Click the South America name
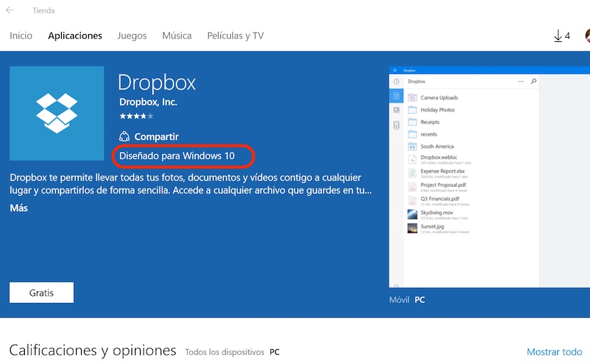This screenshot has height=364, width=590. pyautogui.click(x=437, y=146)
